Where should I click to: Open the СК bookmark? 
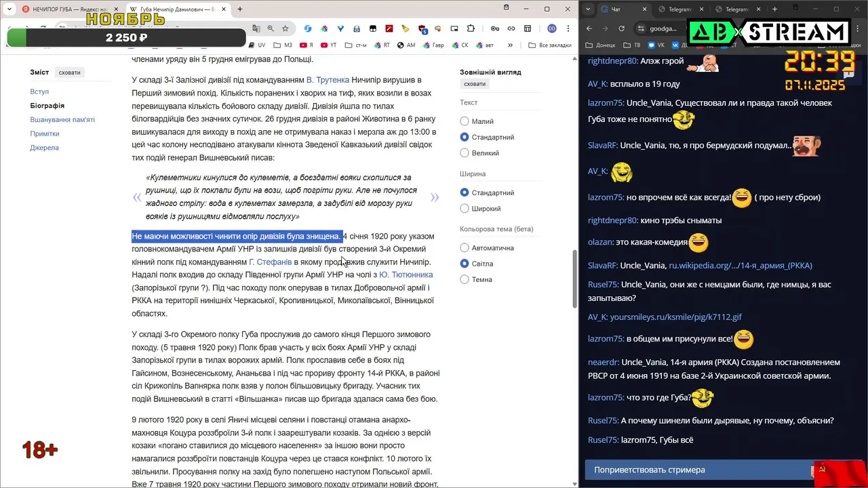(460, 45)
